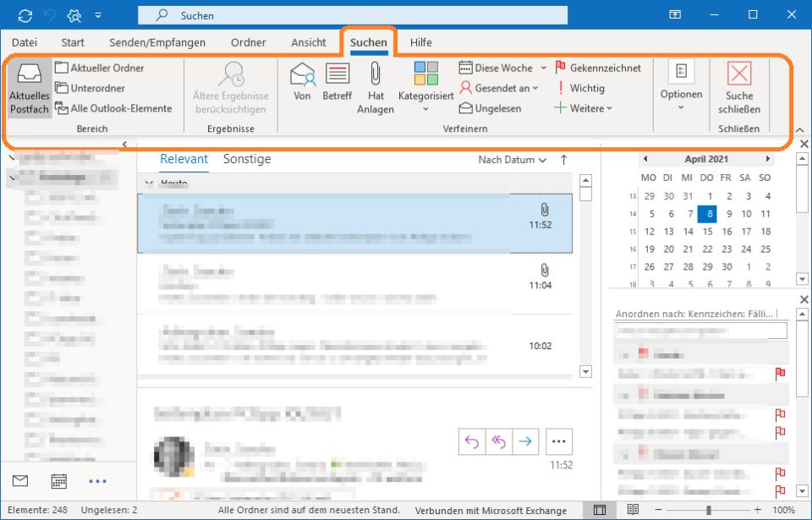Click zoom out minus button

658,510
